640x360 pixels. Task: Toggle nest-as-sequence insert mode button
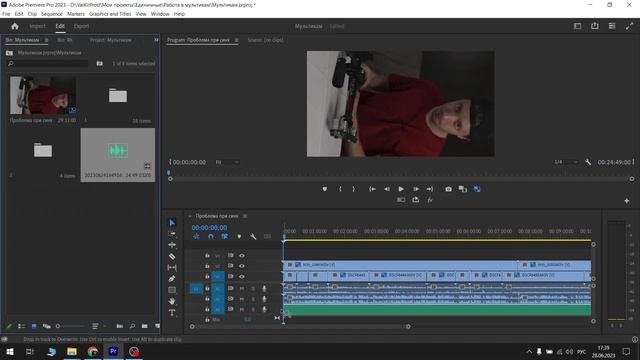point(196,236)
